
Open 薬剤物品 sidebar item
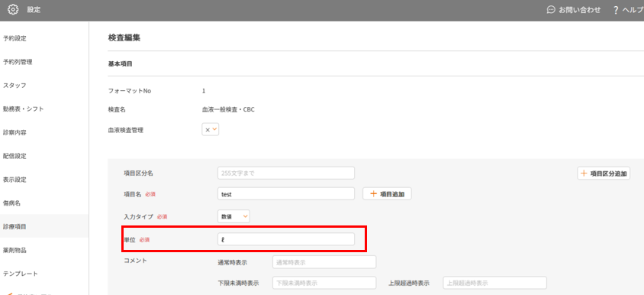(14, 250)
